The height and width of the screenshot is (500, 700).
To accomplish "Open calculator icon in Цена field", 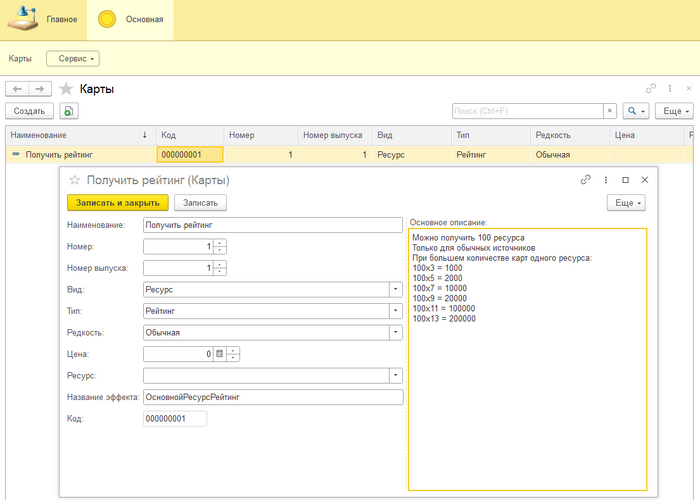I will pos(219,354).
